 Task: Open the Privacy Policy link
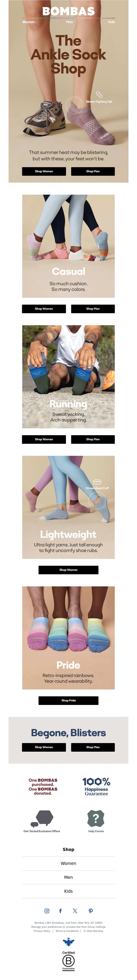[x=42, y=931]
